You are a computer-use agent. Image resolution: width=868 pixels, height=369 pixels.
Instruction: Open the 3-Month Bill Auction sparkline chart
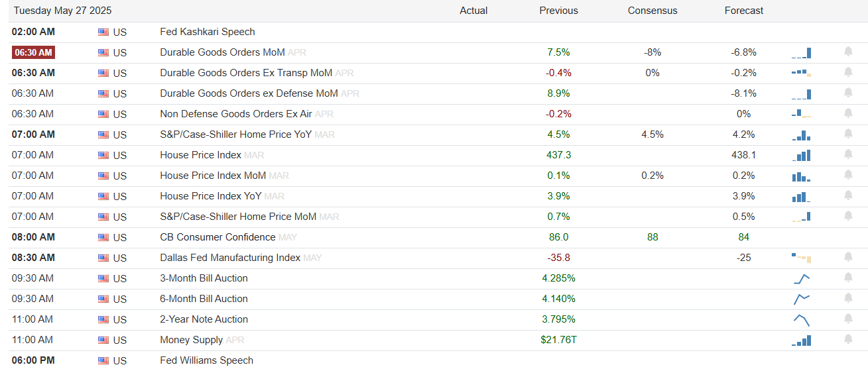coord(801,279)
